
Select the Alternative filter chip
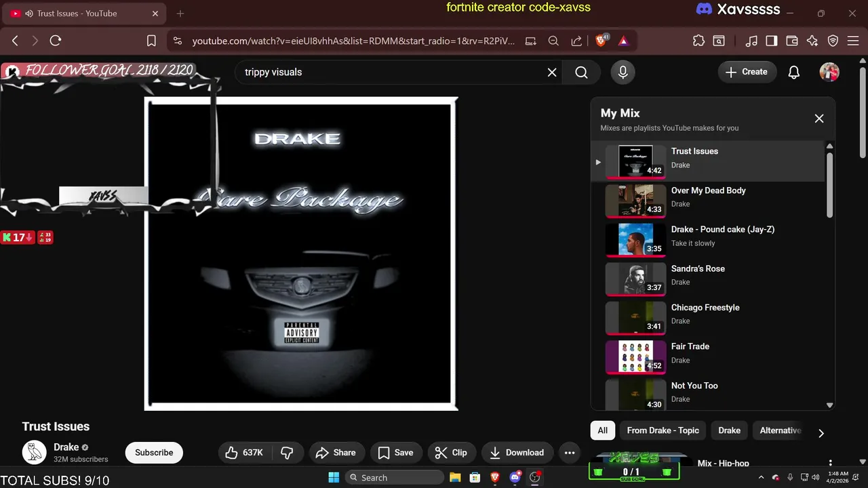point(780,430)
